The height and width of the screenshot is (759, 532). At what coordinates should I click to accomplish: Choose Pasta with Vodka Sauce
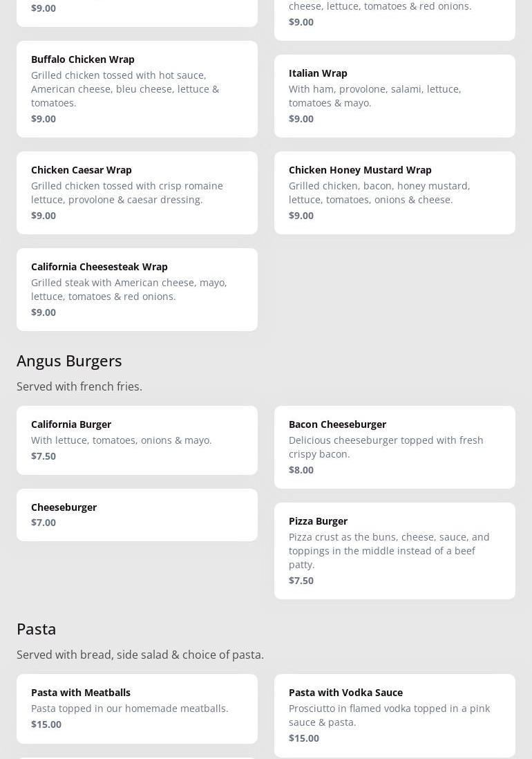tap(395, 715)
